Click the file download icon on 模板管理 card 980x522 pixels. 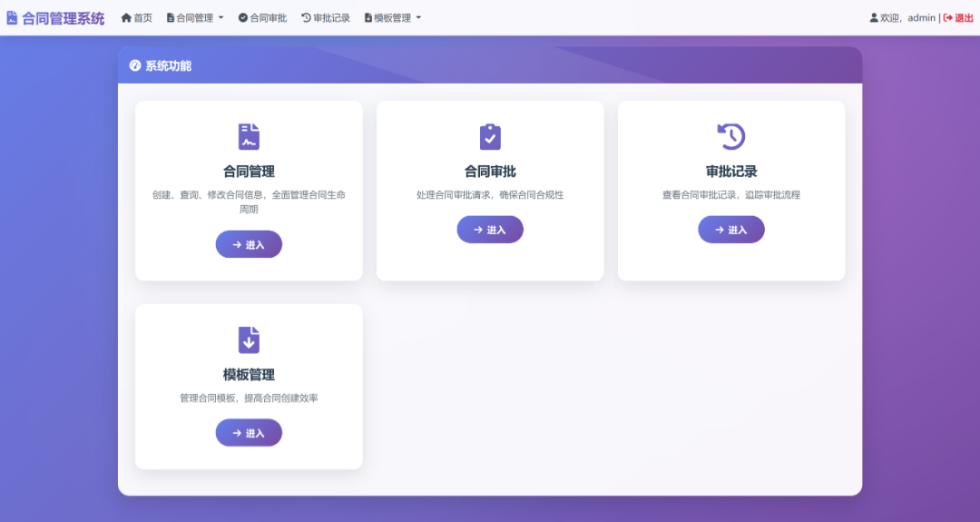click(x=249, y=340)
